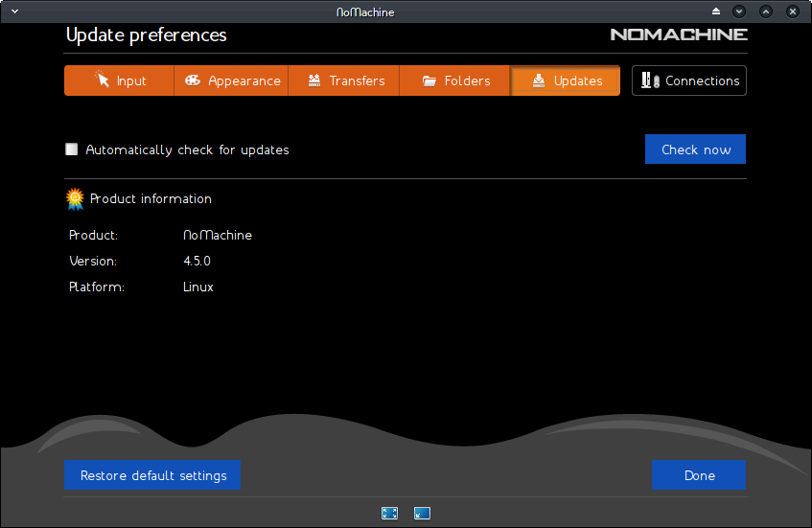Click the Product value NoMachine
The height and width of the screenshot is (528, 812).
[x=218, y=235]
